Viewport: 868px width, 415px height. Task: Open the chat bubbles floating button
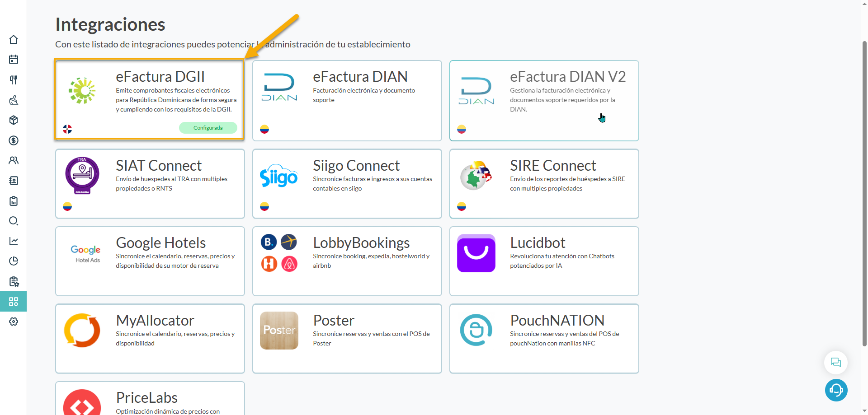point(836,363)
